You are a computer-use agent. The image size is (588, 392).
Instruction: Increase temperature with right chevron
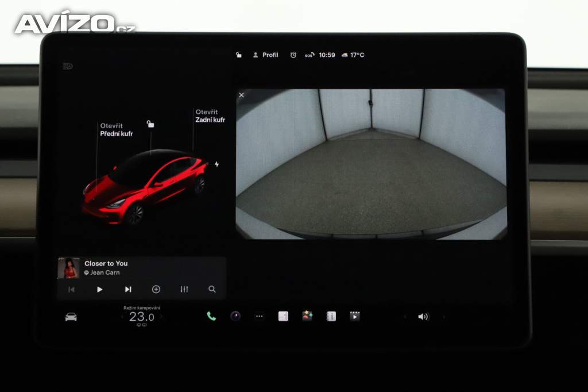click(x=161, y=317)
